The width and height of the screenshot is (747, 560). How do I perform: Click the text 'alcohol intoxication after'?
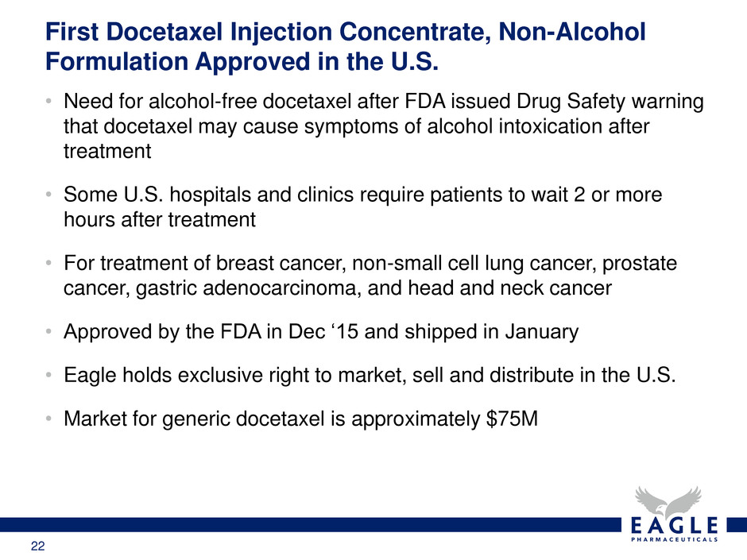[x=538, y=126]
